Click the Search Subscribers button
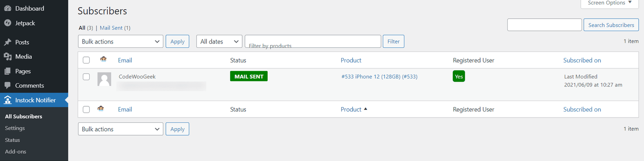Image resolution: width=644 pixels, height=161 pixels. click(611, 25)
